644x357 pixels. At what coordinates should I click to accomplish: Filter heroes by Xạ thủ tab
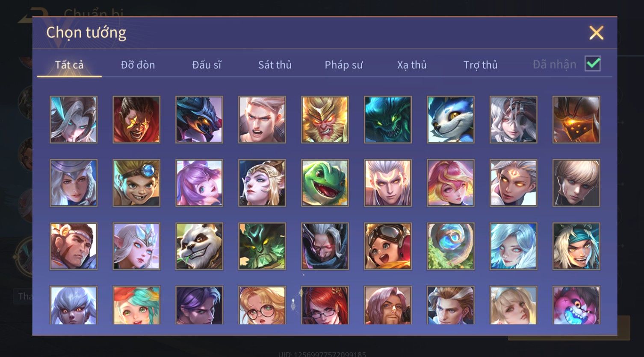click(412, 65)
